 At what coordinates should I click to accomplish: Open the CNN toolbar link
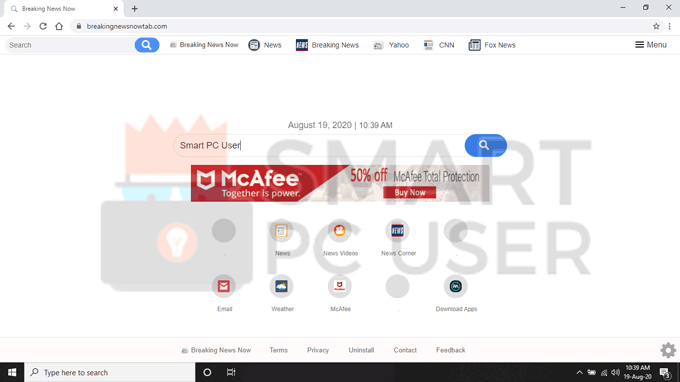(x=439, y=45)
